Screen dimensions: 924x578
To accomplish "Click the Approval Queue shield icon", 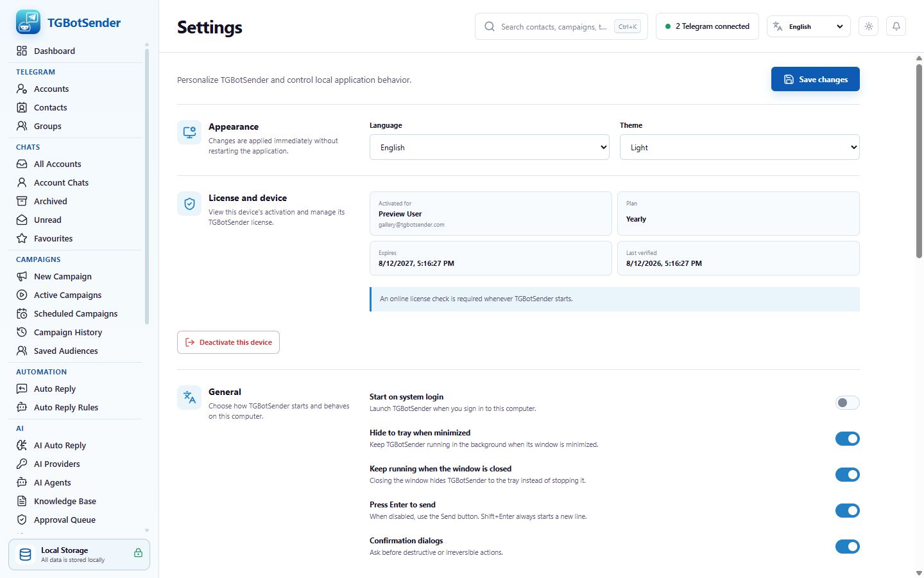I will (22, 520).
